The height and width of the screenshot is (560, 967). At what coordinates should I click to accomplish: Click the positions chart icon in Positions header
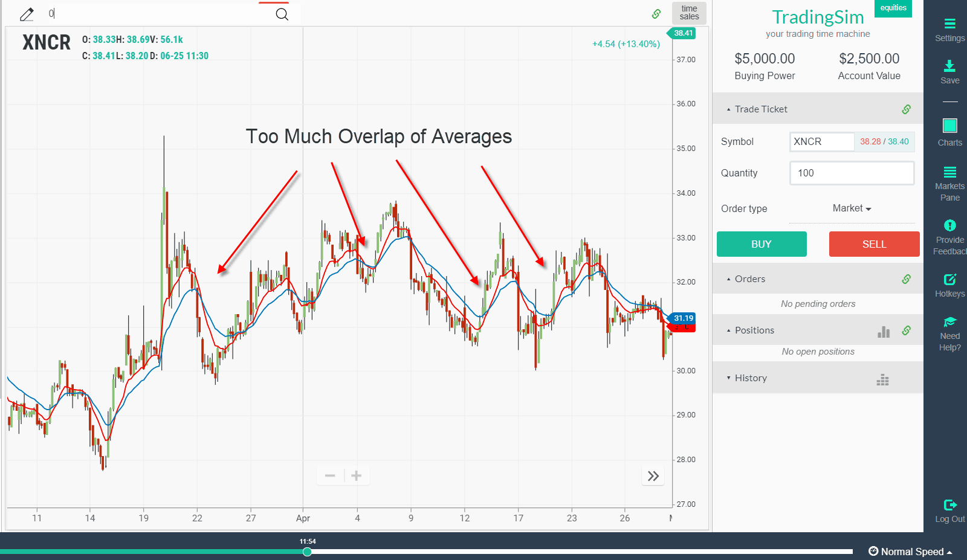click(x=884, y=332)
